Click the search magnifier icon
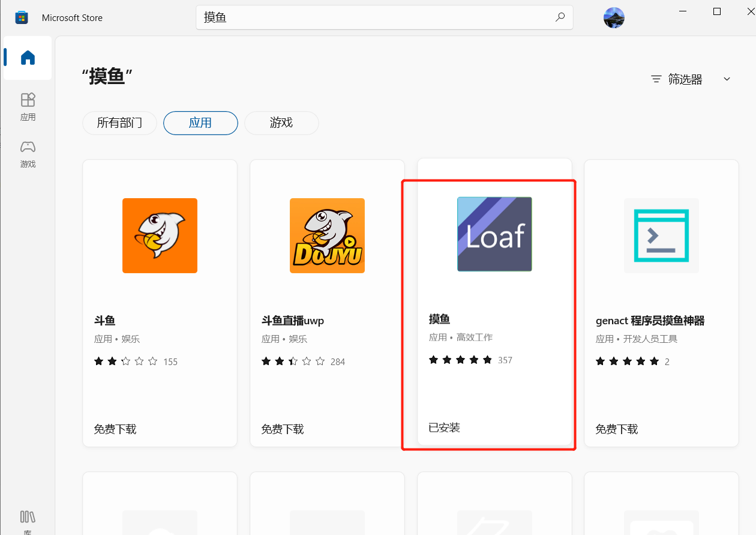This screenshot has height=535, width=756. click(560, 17)
